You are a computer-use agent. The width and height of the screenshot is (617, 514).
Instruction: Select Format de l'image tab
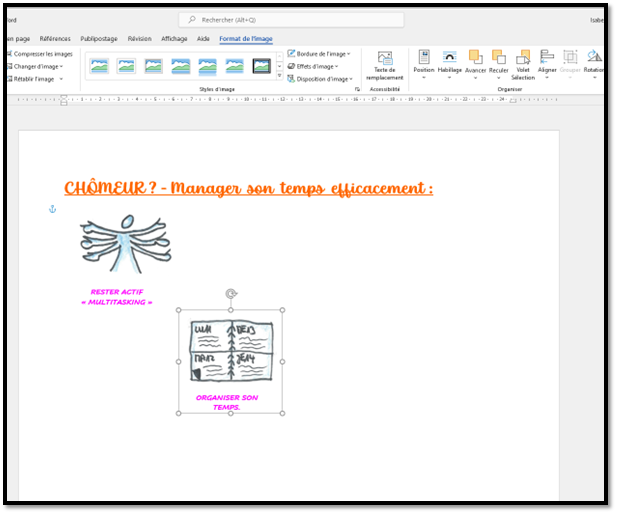(246, 39)
